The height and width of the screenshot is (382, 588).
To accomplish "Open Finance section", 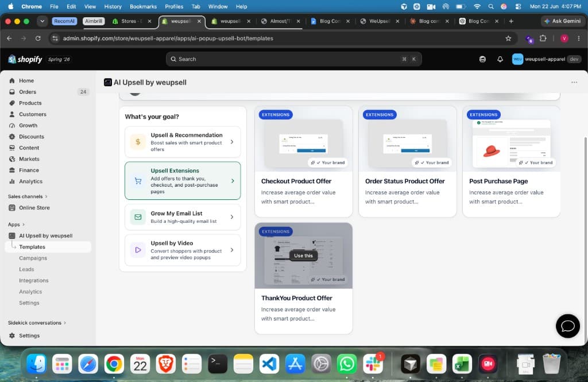I will point(29,171).
